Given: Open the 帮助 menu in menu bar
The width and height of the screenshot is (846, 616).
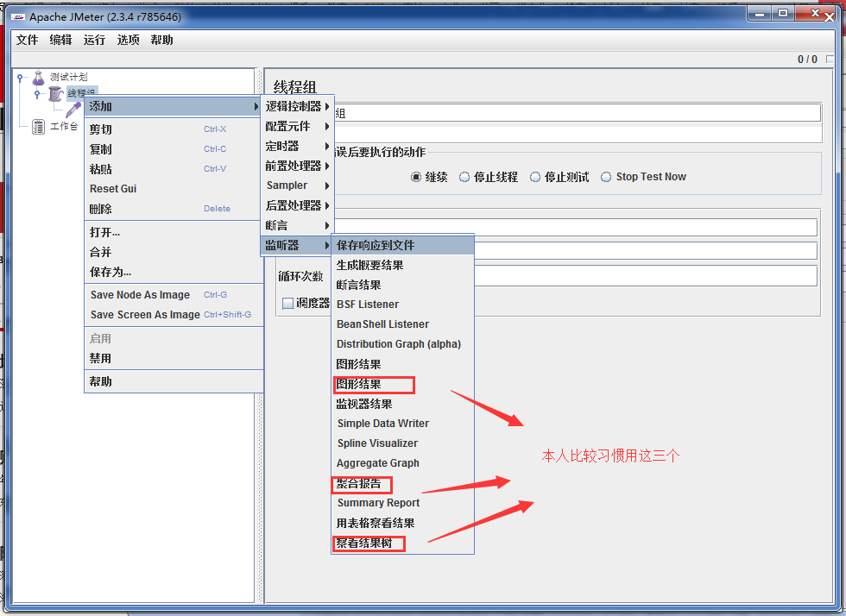Looking at the screenshot, I should 162,40.
